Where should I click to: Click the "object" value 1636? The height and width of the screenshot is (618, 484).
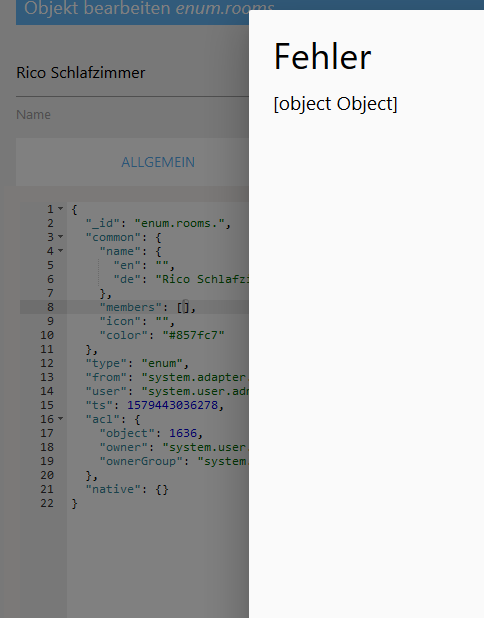tap(183, 433)
